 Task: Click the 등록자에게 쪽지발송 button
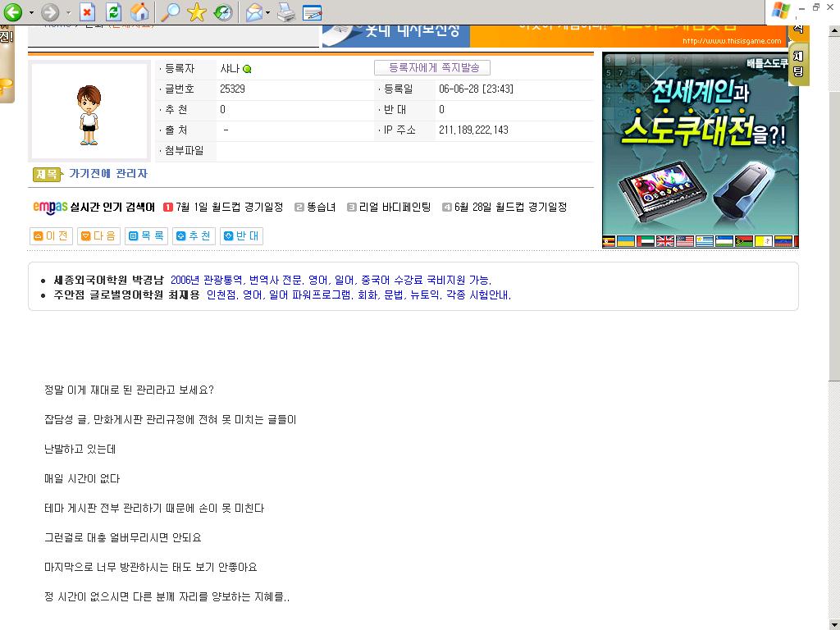[431, 68]
